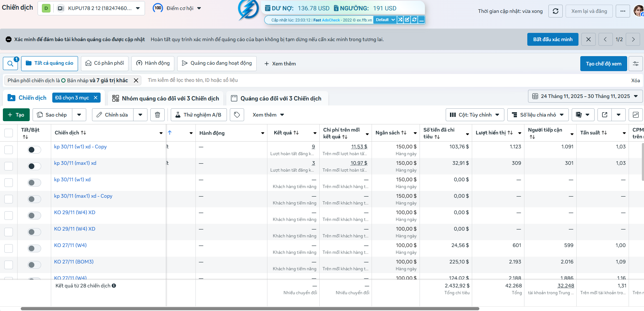644x311 pixels.
Task: Click the AdsCheck edit icon
Action: (407, 20)
